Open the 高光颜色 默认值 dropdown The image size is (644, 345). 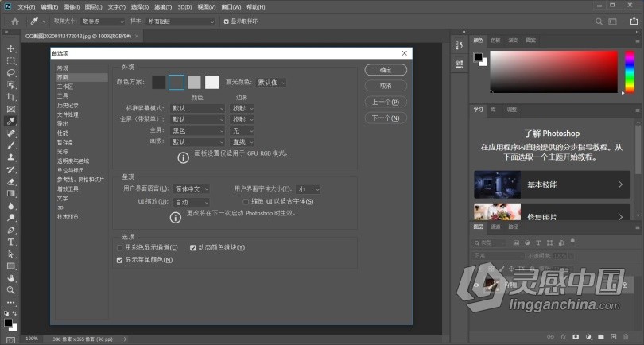coord(270,83)
